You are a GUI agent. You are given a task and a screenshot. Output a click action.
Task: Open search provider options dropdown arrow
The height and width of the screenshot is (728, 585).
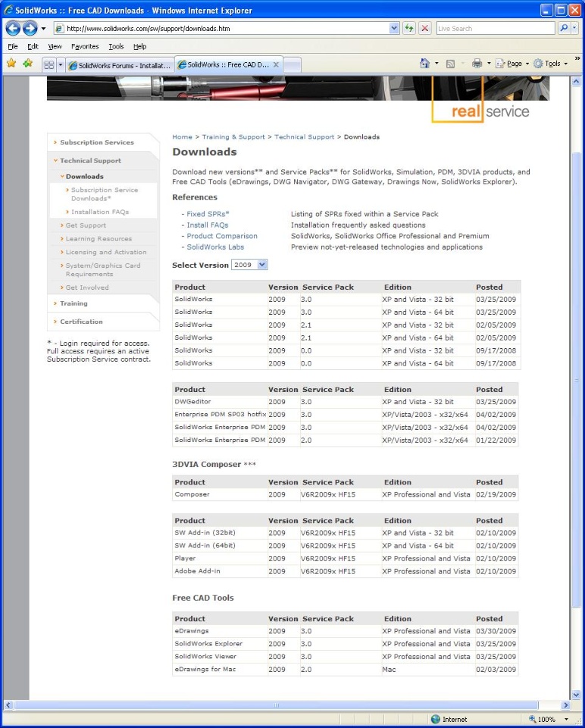(574, 28)
